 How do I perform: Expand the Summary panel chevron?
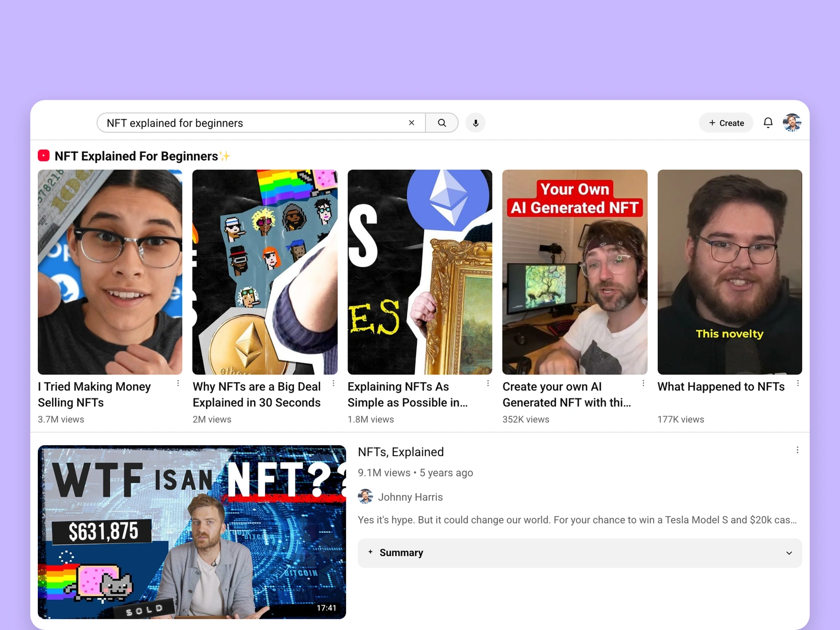point(789,553)
